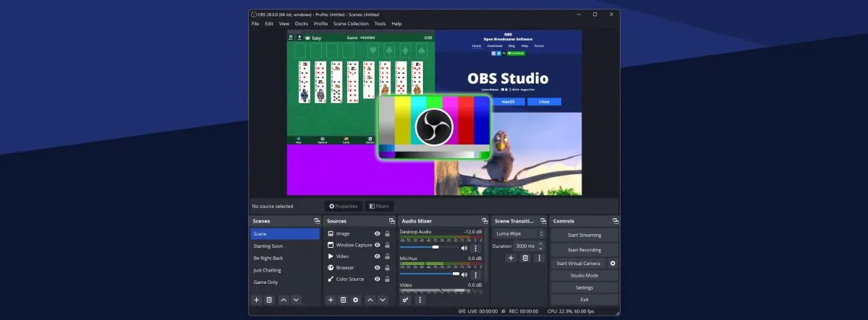Add a new source with plus icon

[x=331, y=299]
